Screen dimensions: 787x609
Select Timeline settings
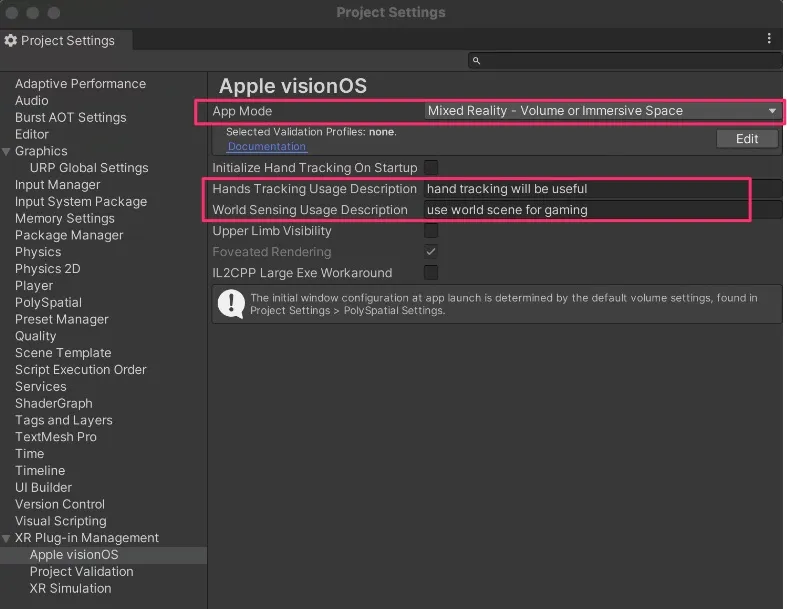pyautogui.click(x=40, y=471)
